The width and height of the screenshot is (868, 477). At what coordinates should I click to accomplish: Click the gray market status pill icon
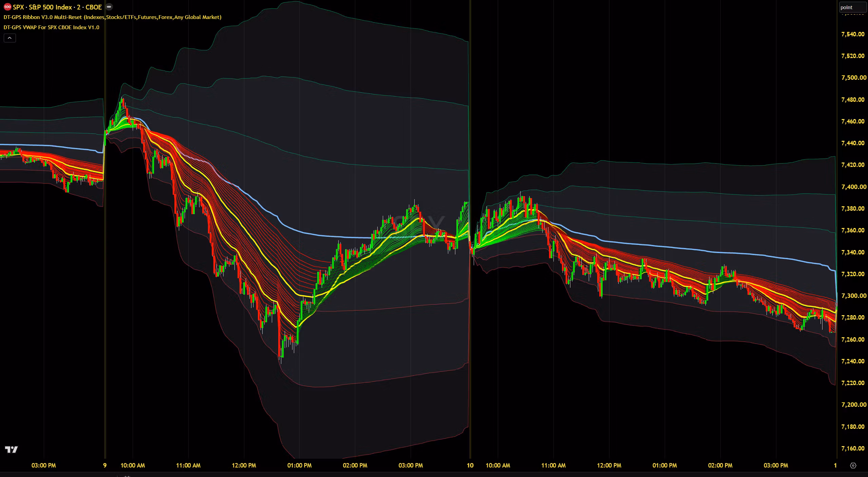[109, 7]
